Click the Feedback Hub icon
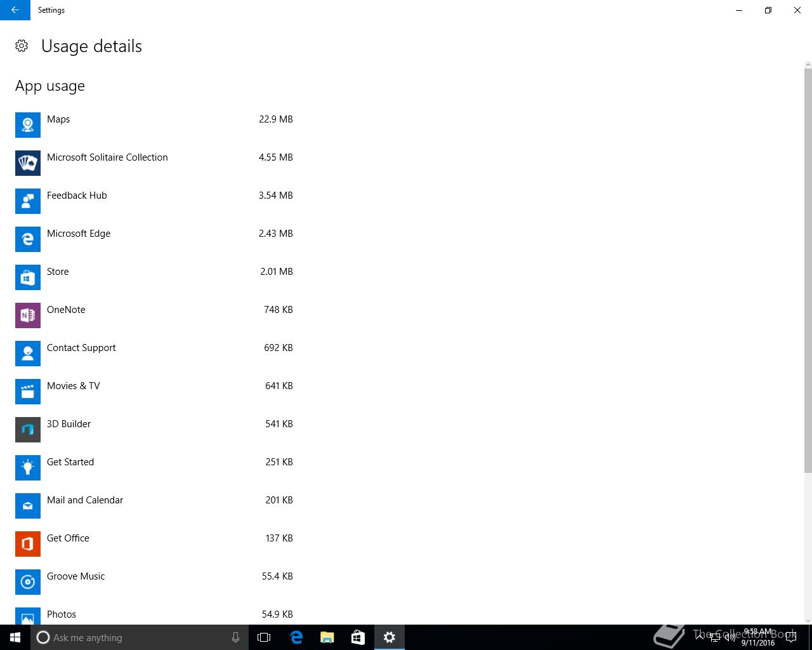 point(28,201)
